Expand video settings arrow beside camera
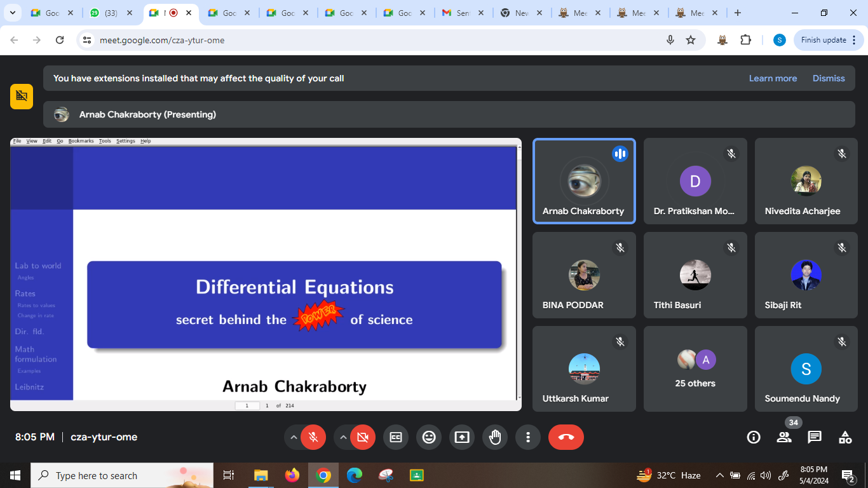Viewport: 868px width, 488px height. (343, 437)
